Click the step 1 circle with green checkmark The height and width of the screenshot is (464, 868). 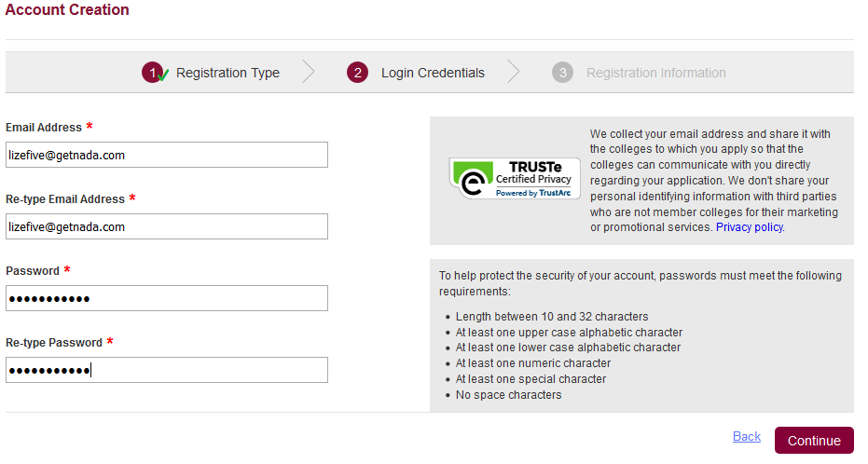click(x=154, y=73)
